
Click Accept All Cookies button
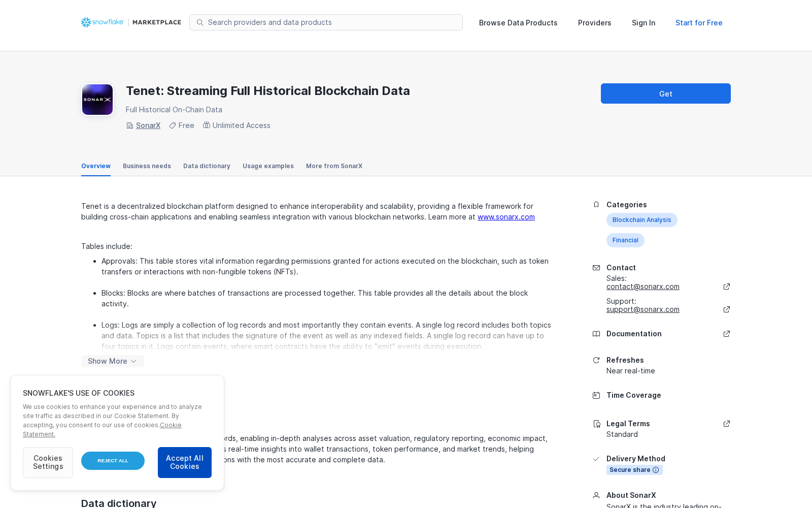click(185, 462)
